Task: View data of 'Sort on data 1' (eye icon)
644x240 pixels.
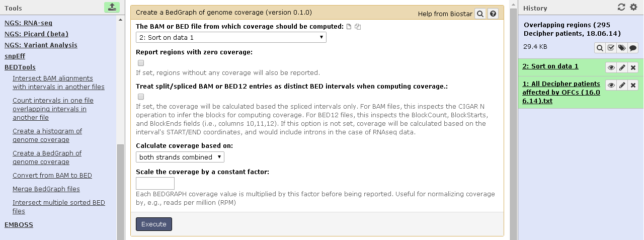Action: [611, 67]
